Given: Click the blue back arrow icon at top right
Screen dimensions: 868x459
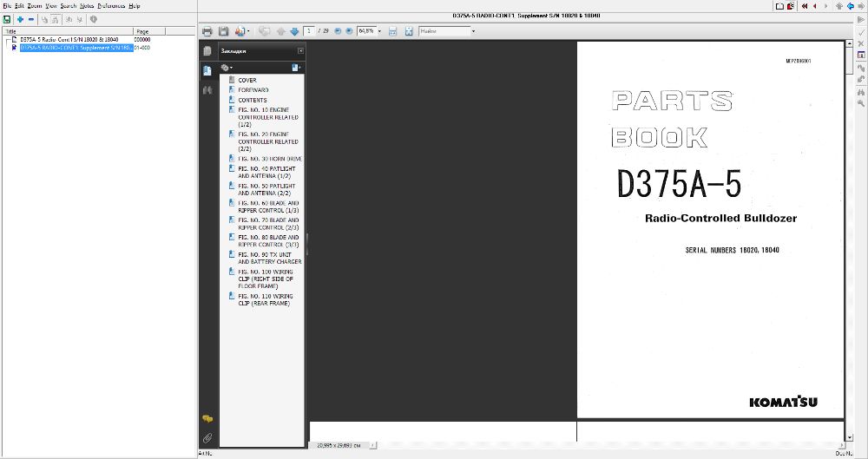Looking at the screenshot, I should tap(851, 6).
